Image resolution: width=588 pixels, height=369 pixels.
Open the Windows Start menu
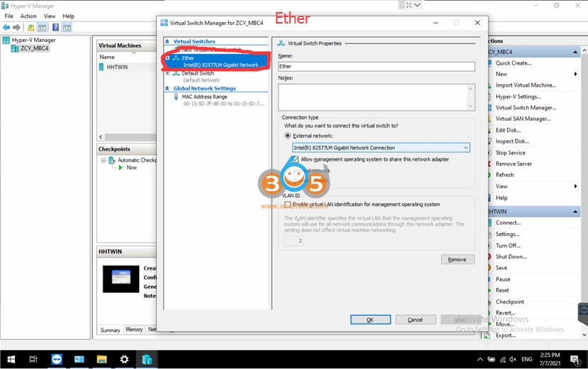pos(11,359)
